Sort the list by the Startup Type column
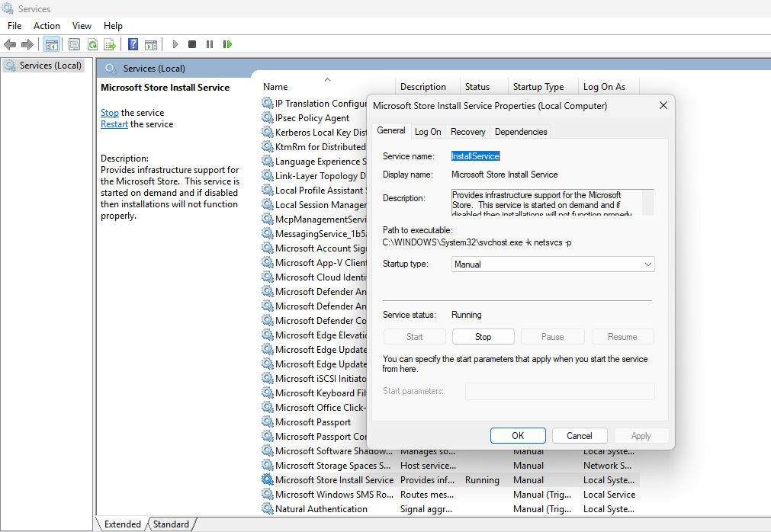This screenshot has height=532, width=771. pos(538,87)
